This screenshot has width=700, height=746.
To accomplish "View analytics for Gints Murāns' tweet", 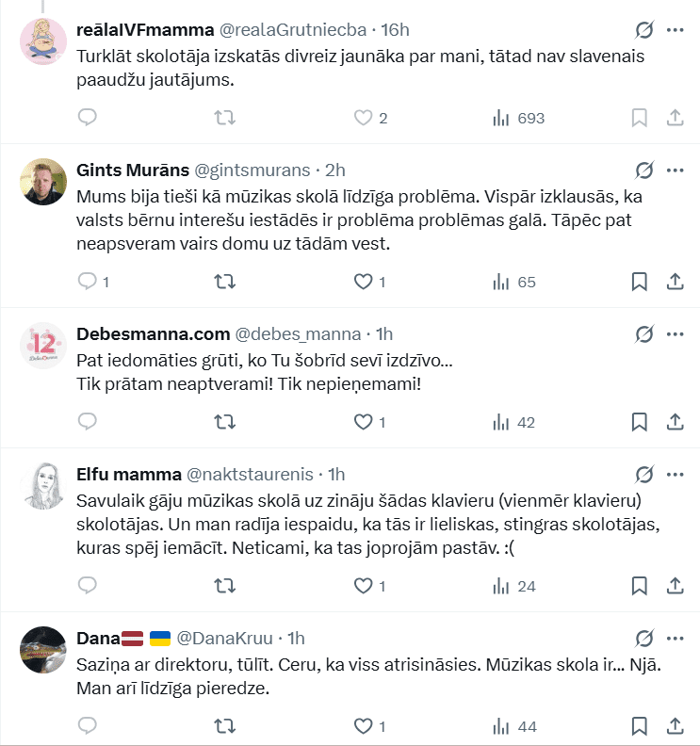I will pos(514,282).
